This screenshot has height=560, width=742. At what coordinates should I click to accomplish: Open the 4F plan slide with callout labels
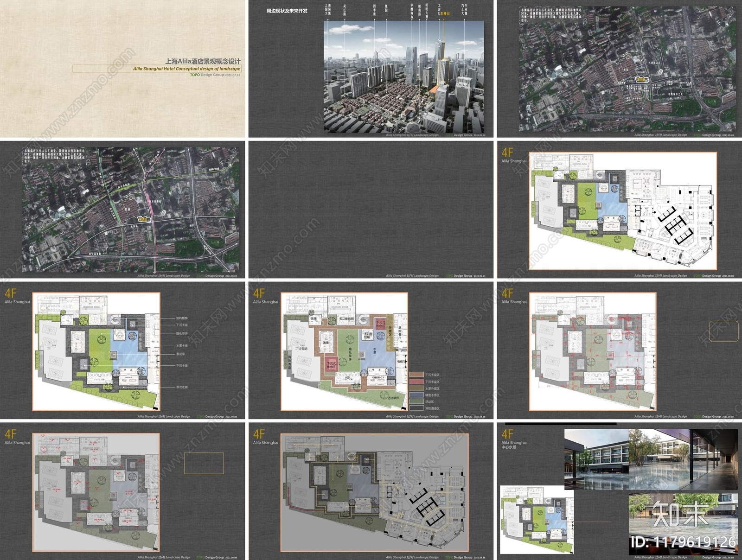pos(122,350)
